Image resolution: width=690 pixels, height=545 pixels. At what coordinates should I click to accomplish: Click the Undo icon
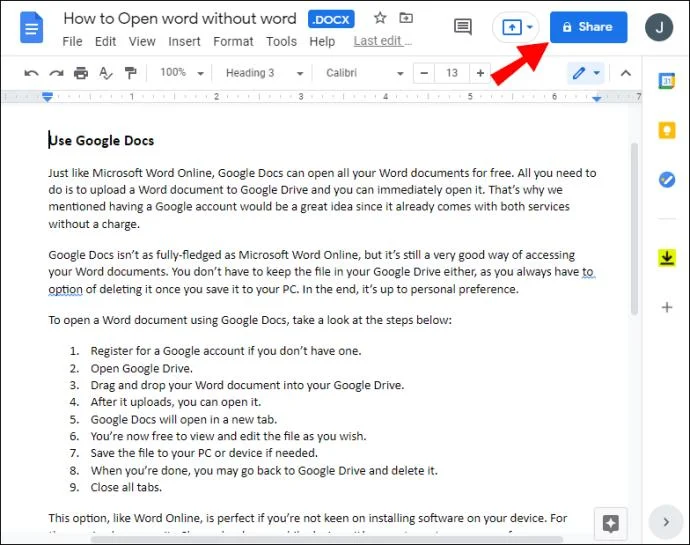[x=31, y=73]
